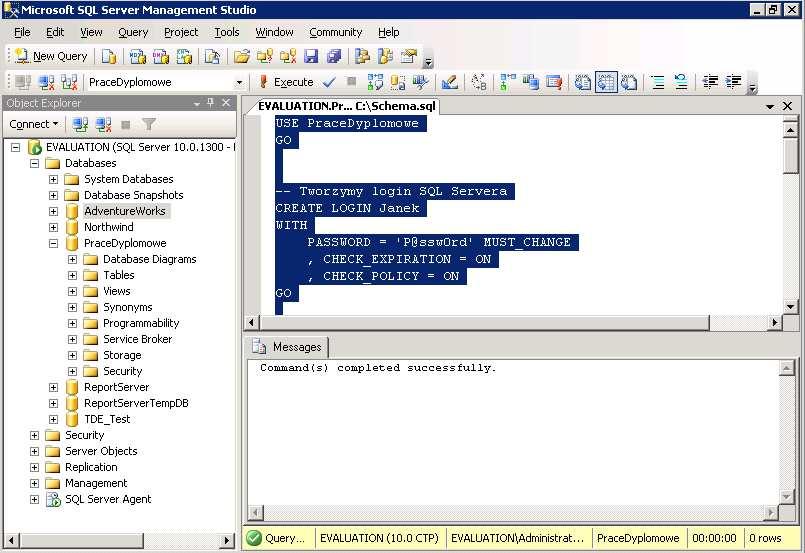Open the active files list dropdown arrow
The width and height of the screenshot is (805, 553).
[x=770, y=106]
